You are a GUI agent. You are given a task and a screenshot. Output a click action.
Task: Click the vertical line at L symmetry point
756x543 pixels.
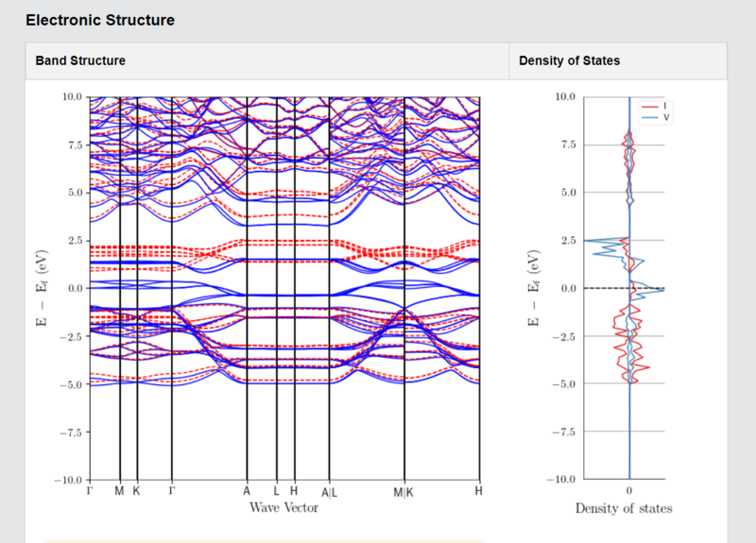tap(277, 288)
